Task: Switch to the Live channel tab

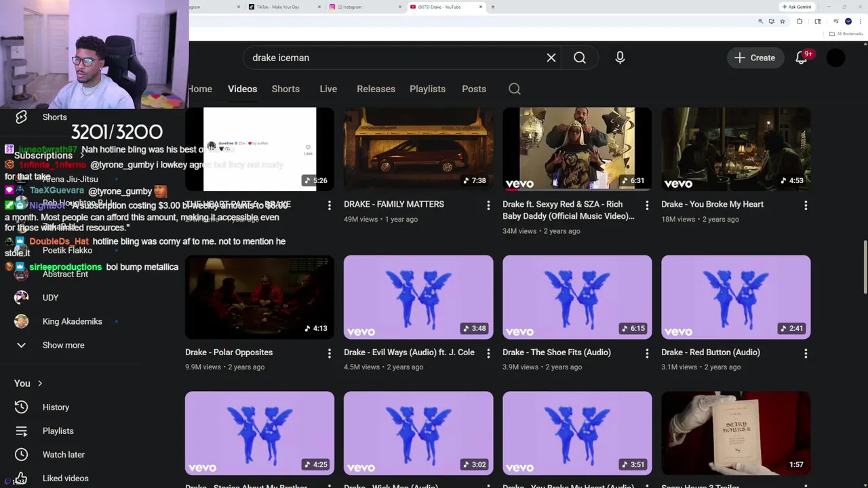Action: pyautogui.click(x=328, y=89)
